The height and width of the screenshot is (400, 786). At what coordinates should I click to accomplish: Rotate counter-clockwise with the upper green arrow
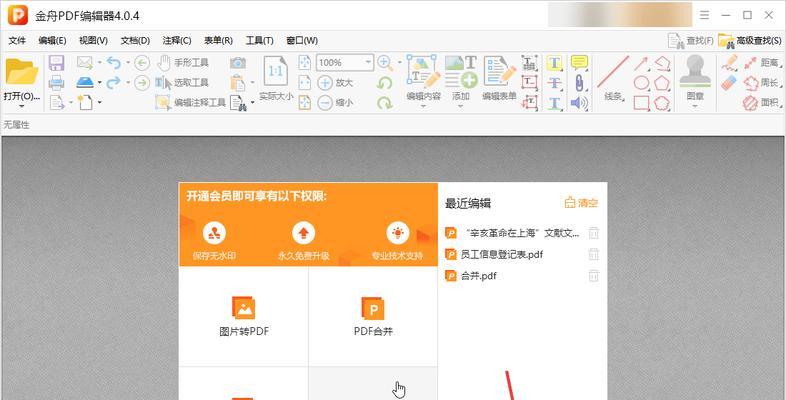pos(384,83)
